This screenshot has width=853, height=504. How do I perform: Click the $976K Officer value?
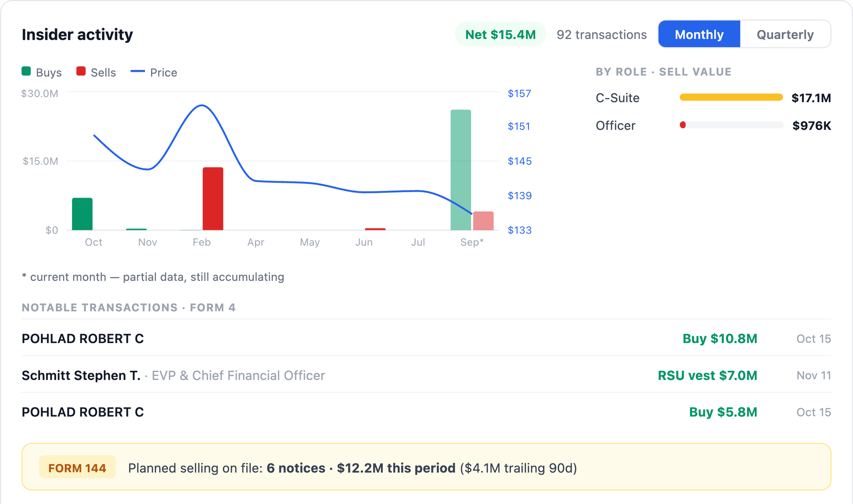(812, 125)
